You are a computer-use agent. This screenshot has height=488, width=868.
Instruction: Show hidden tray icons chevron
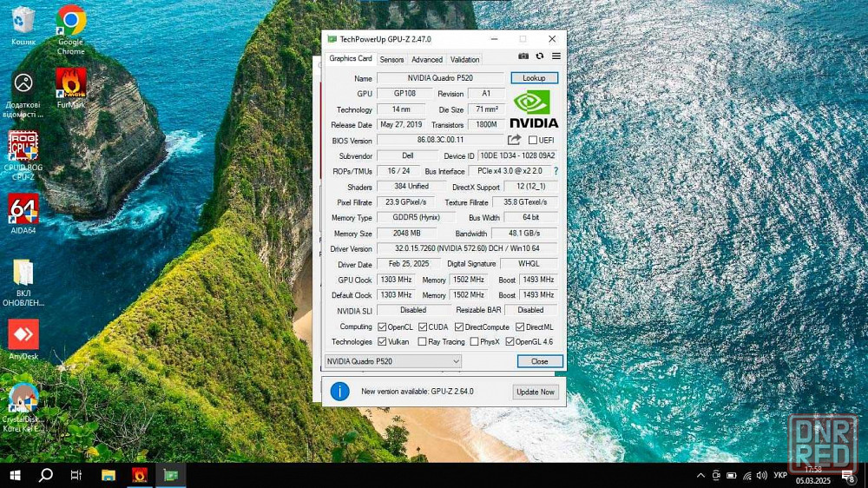[x=700, y=475]
